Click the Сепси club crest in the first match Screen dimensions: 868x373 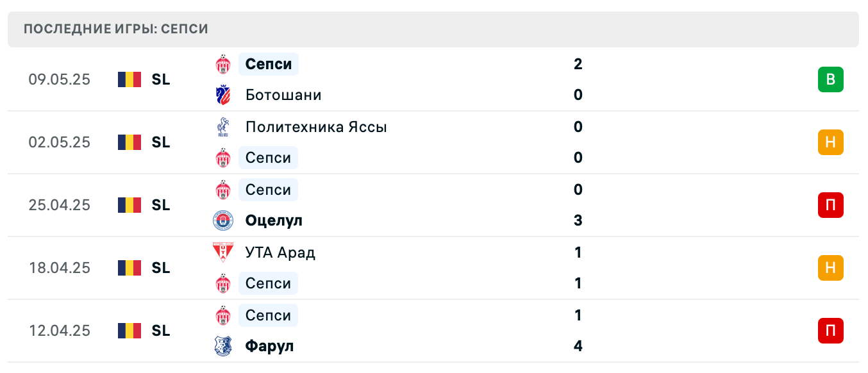point(224,64)
